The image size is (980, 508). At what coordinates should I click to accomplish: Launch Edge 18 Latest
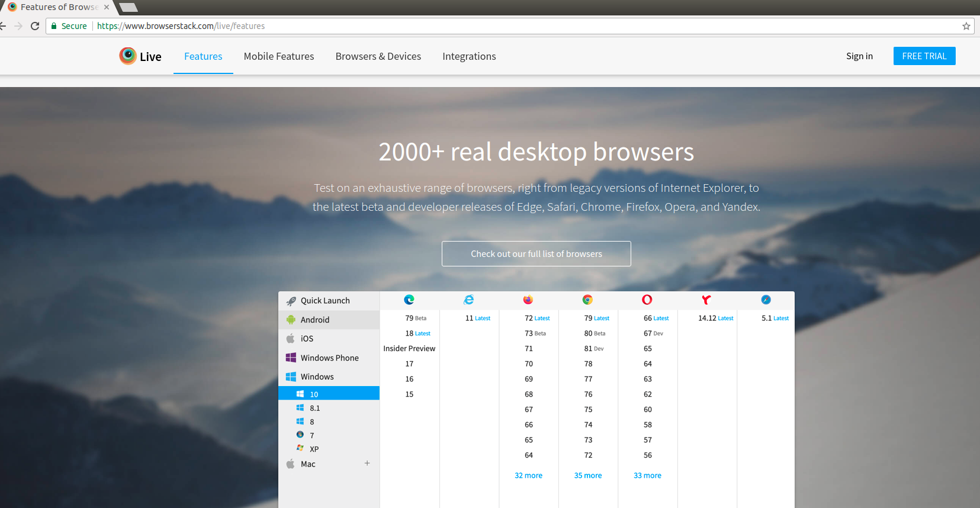click(417, 333)
